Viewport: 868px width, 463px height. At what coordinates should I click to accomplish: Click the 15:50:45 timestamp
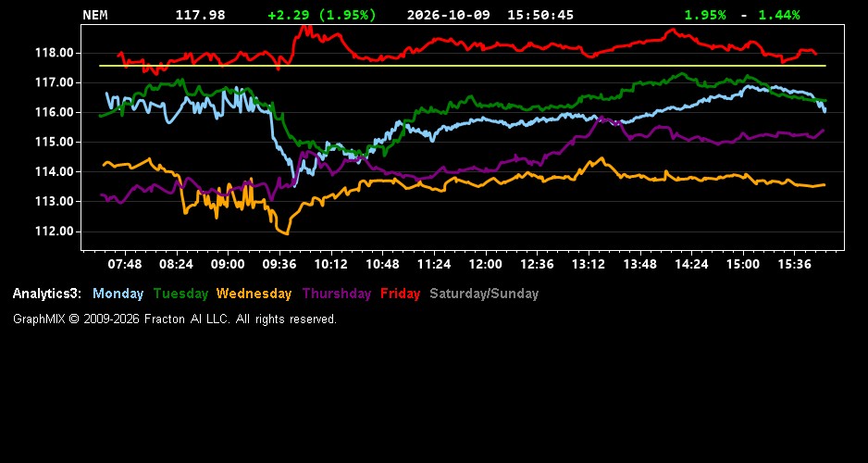(x=540, y=15)
